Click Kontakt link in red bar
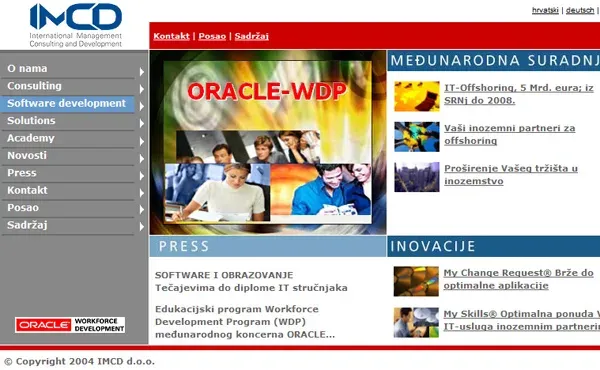The width and height of the screenshot is (600, 370). 171,36
